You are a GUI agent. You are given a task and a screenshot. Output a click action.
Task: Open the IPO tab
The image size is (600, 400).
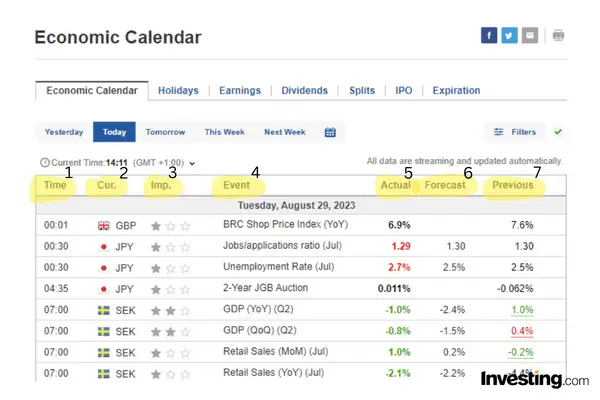pos(404,90)
